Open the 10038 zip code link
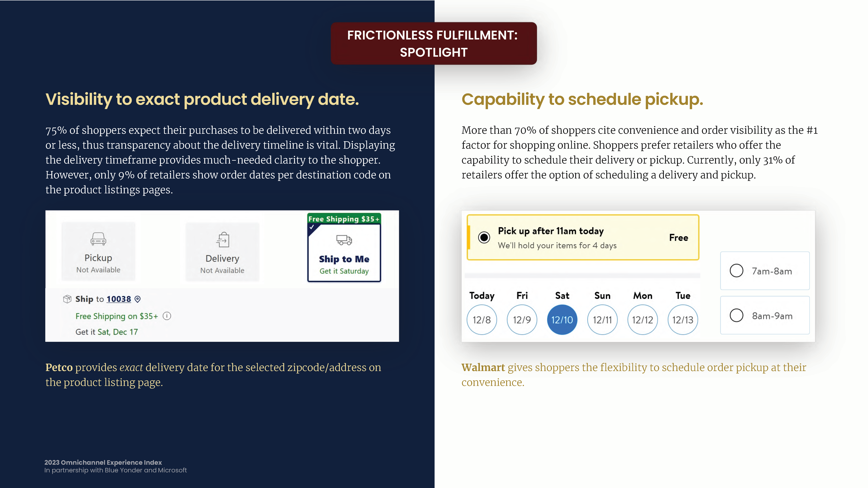 [x=119, y=299]
